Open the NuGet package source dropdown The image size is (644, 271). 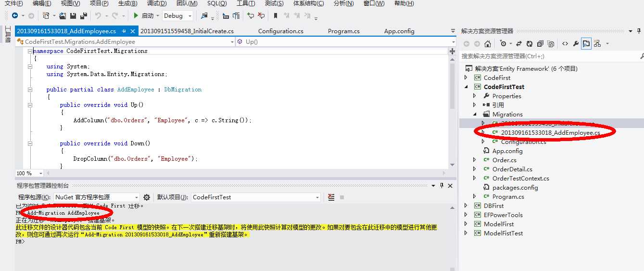tap(136, 197)
